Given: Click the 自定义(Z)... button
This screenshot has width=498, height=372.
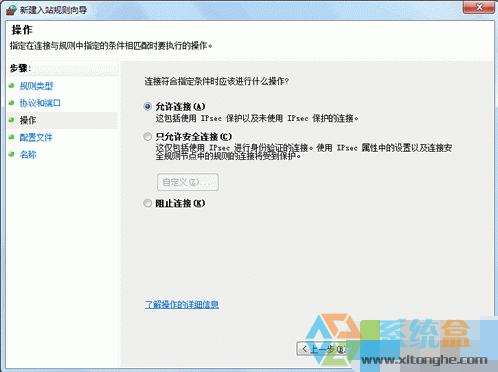Looking at the screenshot, I should click(188, 182).
